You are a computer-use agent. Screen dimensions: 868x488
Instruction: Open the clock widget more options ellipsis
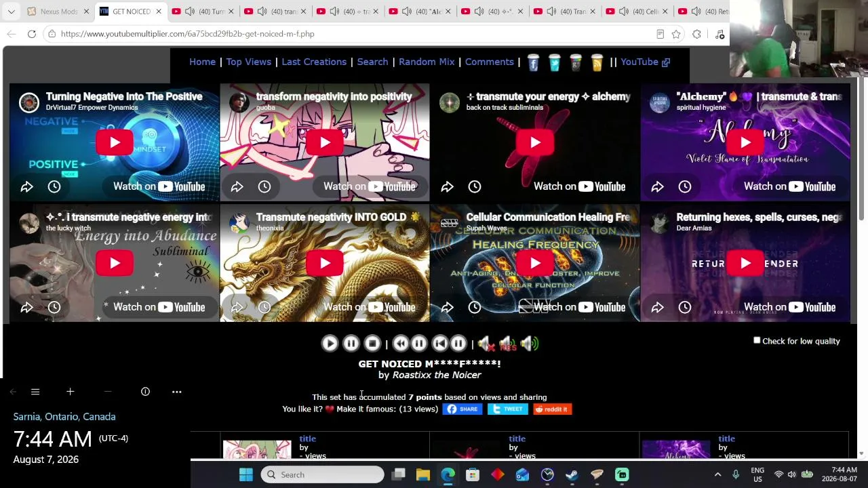point(177,392)
